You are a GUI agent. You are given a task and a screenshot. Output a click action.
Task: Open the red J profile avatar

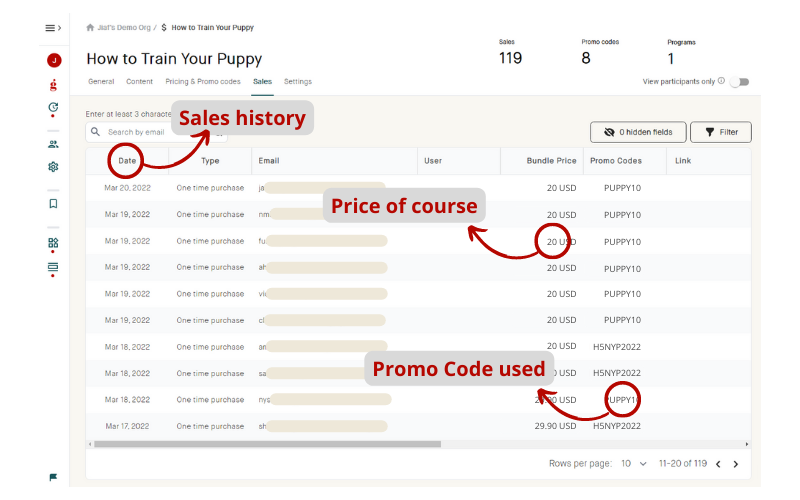pyautogui.click(x=54, y=60)
